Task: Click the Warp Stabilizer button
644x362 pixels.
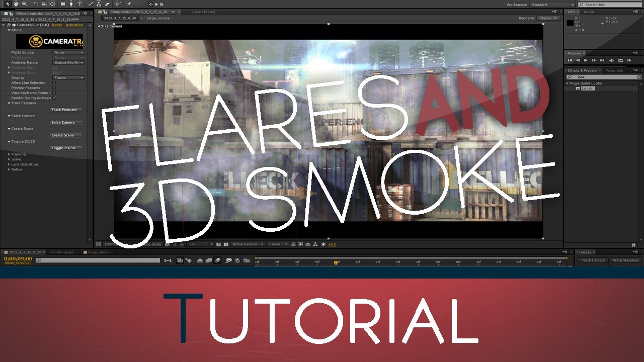Action: [x=626, y=260]
